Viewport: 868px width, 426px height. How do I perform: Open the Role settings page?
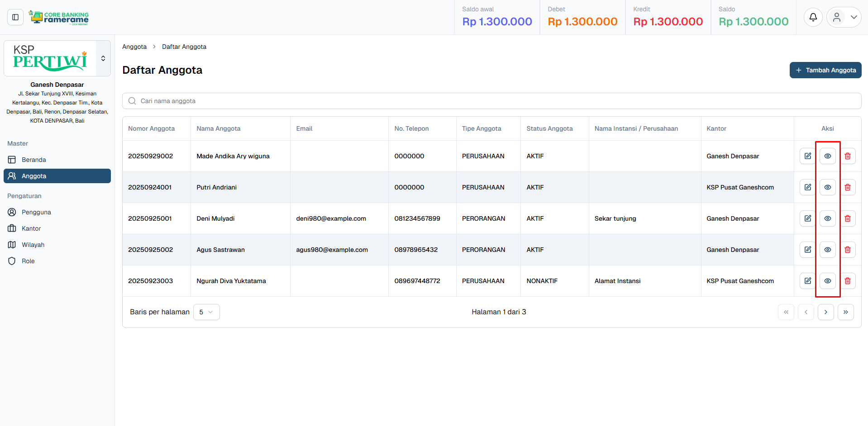tap(29, 261)
